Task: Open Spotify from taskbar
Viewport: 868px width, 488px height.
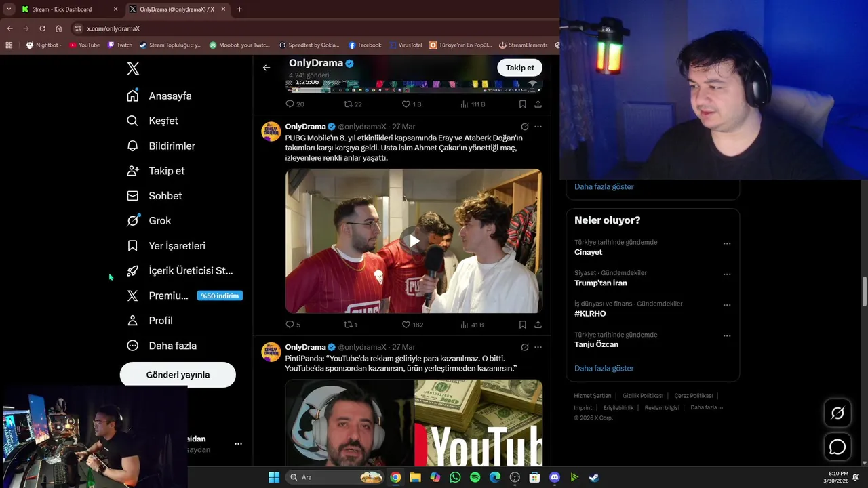Action: click(x=475, y=477)
